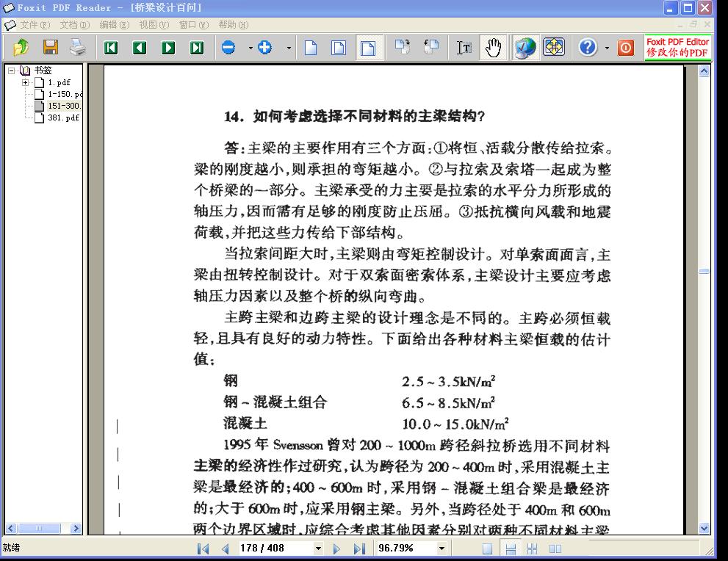Click status bar last page button
The height and width of the screenshot is (561, 728).
[x=359, y=549]
